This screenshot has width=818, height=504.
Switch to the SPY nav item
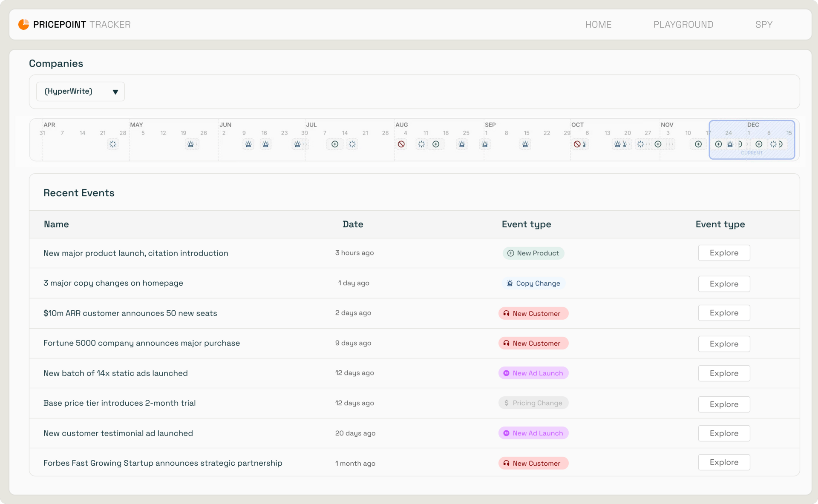click(x=763, y=25)
